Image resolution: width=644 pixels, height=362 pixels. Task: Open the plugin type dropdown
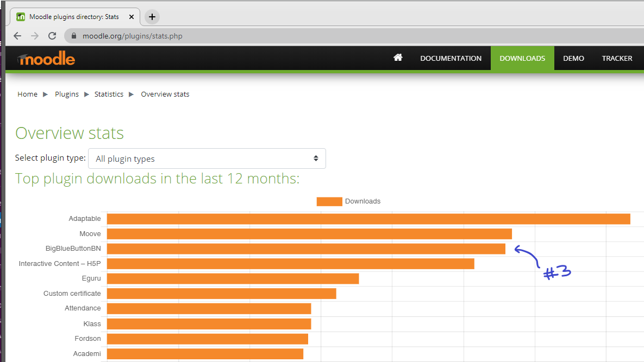pyautogui.click(x=207, y=158)
